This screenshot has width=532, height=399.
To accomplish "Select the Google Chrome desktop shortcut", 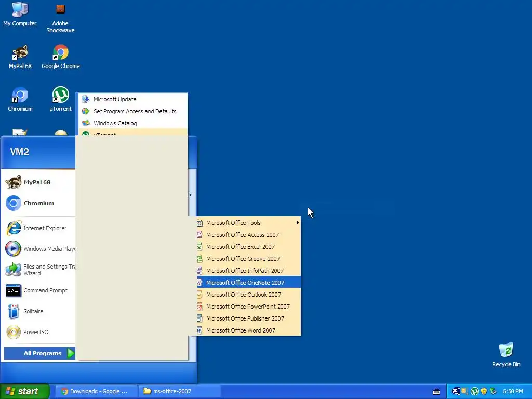I will click(x=61, y=57).
